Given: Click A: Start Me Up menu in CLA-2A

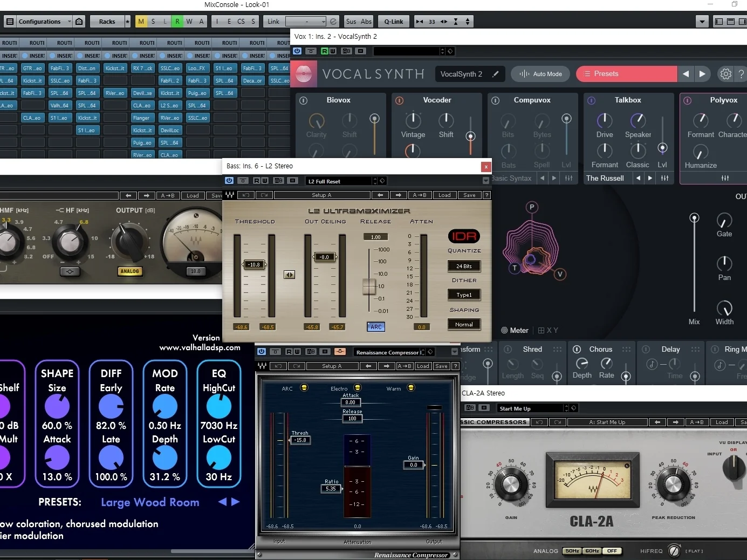Looking at the screenshot, I should click(x=607, y=422).
